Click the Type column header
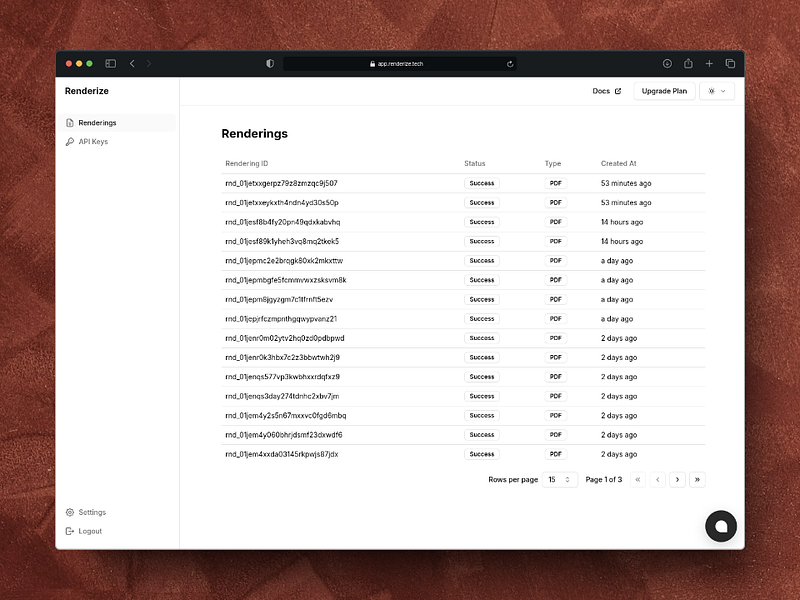Viewport: 800px width, 600px height. pos(553,163)
